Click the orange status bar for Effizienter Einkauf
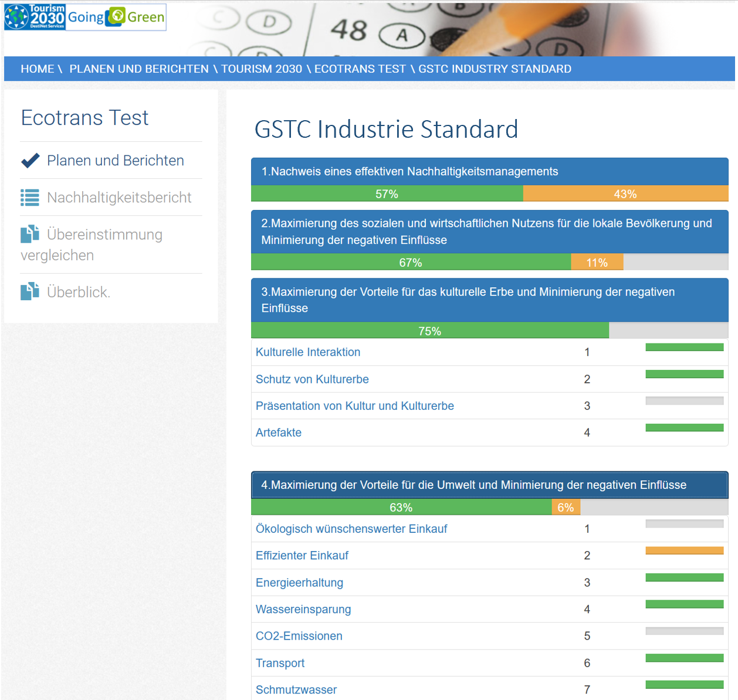The image size is (738, 700). click(684, 551)
